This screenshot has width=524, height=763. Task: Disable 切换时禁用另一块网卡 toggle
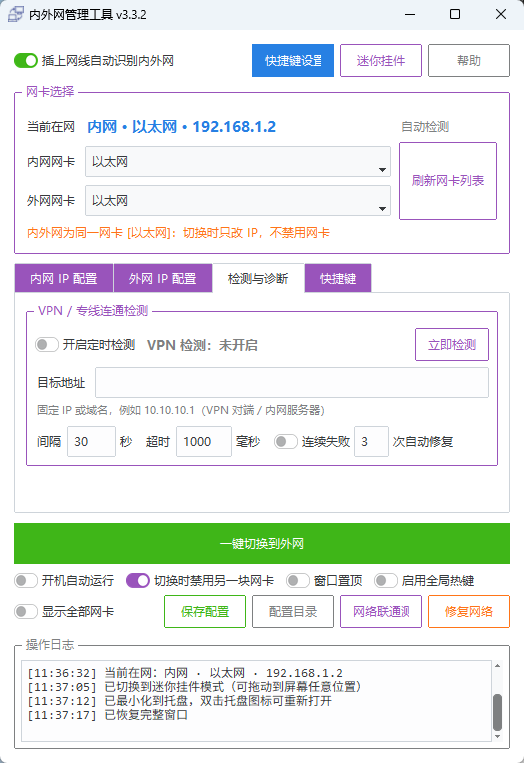pyautogui.click(x=138, y=581)
